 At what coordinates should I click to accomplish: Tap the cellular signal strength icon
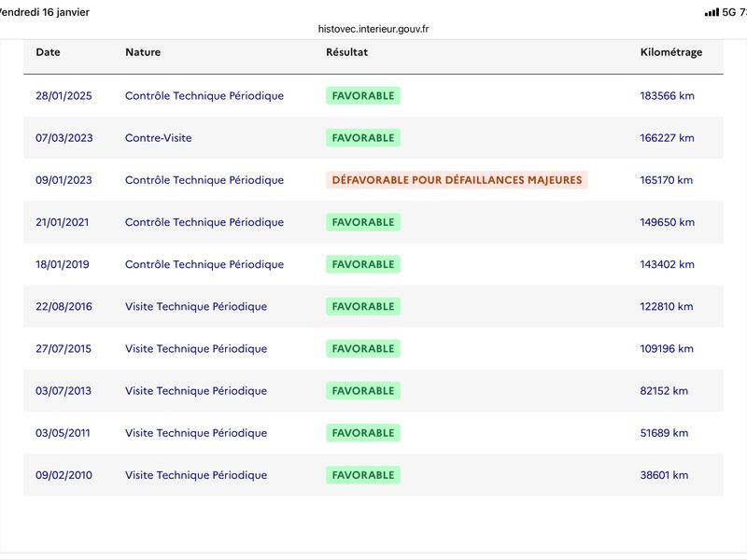712,12
